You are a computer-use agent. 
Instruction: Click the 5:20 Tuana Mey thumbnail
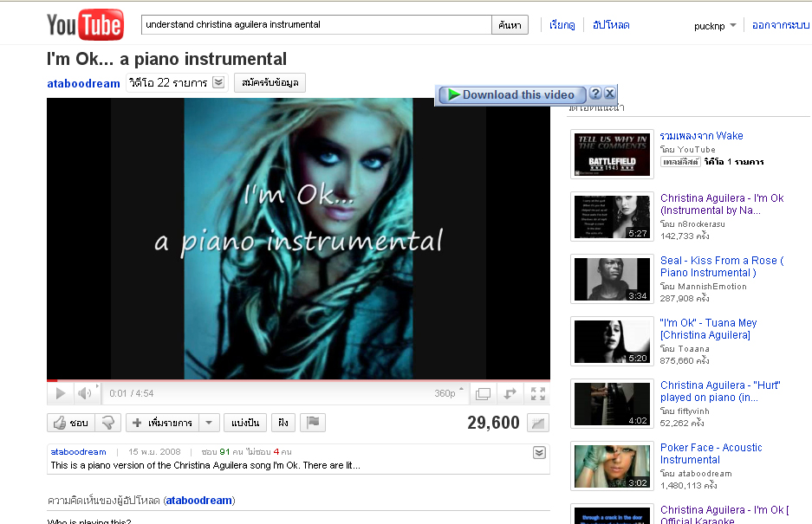click(x=612, y=341)
